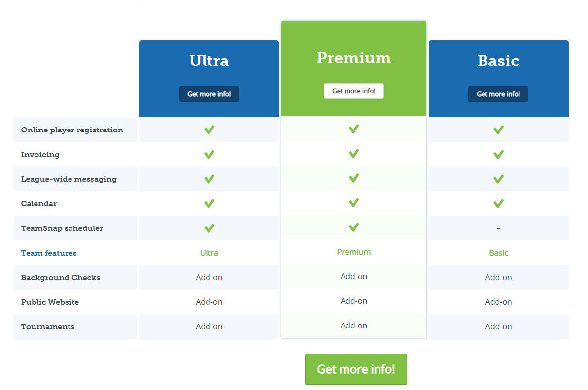Click the Invoicing checkmark under Ultra
The image size is (588, 390).
(209, 154)
